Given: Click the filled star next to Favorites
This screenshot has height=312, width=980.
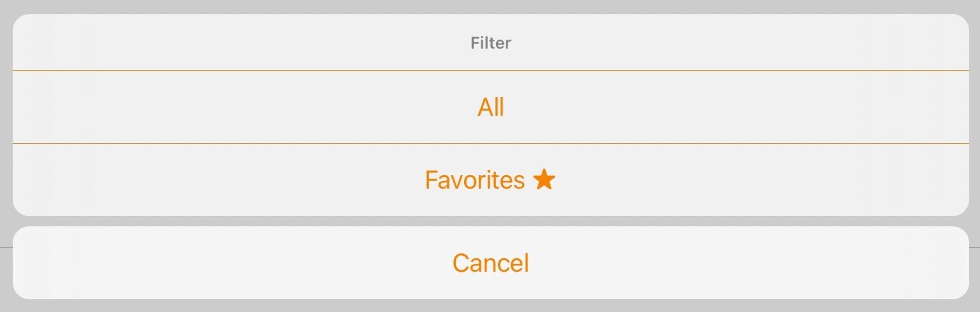Looking at the screenshot, I should coord(543,180).
